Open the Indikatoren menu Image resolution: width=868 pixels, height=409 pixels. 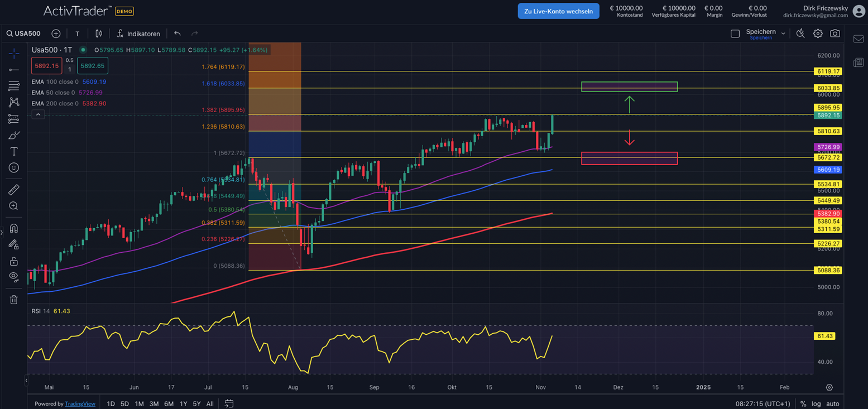[138, 33]
